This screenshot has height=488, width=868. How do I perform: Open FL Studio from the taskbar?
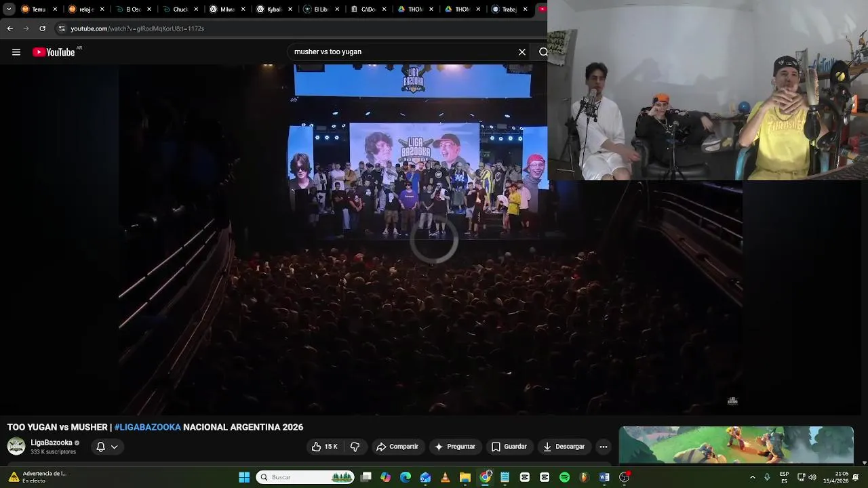pyautogui.click(x=585, y=477)
